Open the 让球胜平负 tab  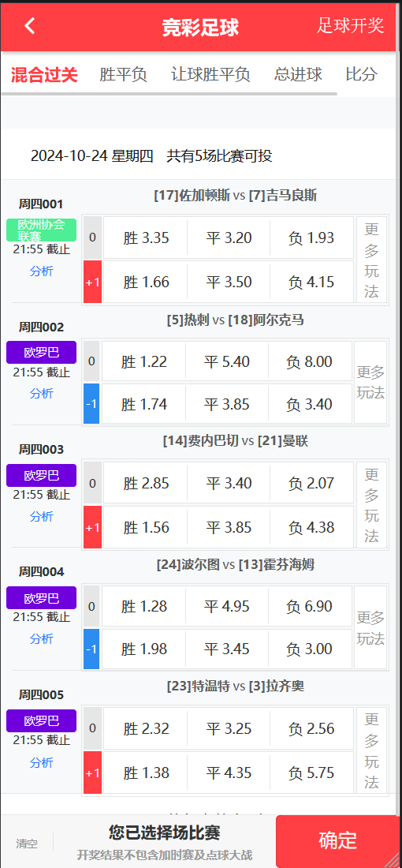click(210, 75)
